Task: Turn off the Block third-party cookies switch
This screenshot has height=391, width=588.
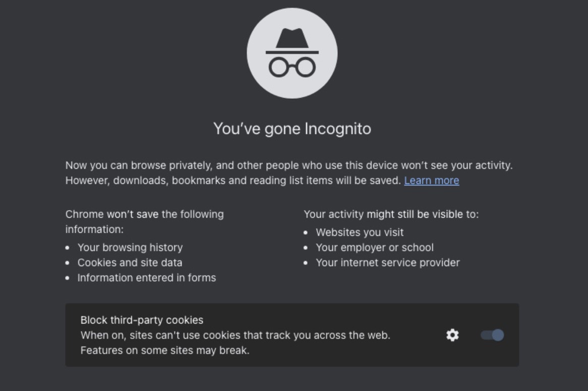Action: [x=492, y=335]
